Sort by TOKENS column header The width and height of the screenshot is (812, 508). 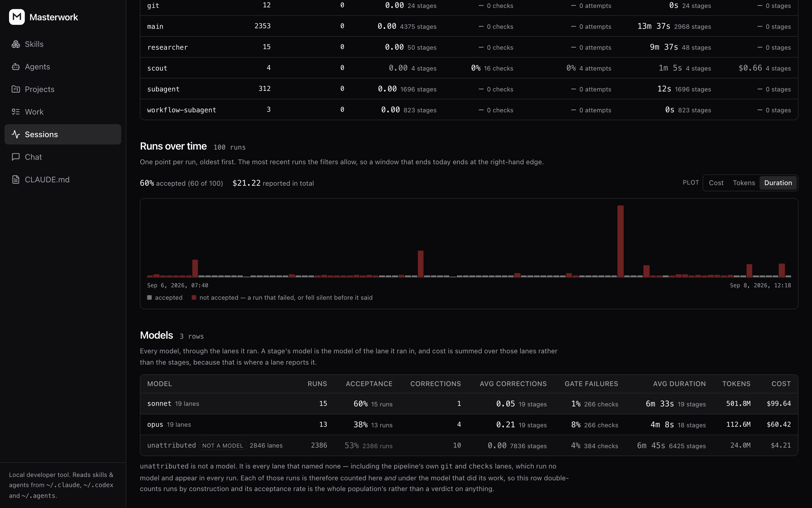(x=736, y=384)
